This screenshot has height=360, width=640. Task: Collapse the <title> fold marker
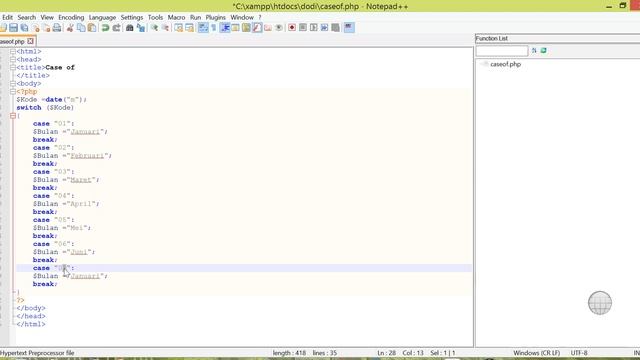(13, 67)
